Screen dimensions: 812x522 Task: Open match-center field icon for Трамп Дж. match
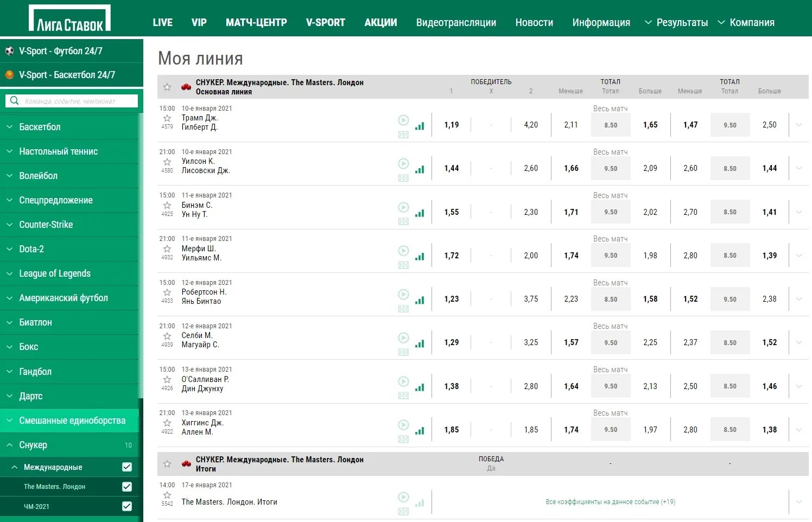tap(403, 135)
